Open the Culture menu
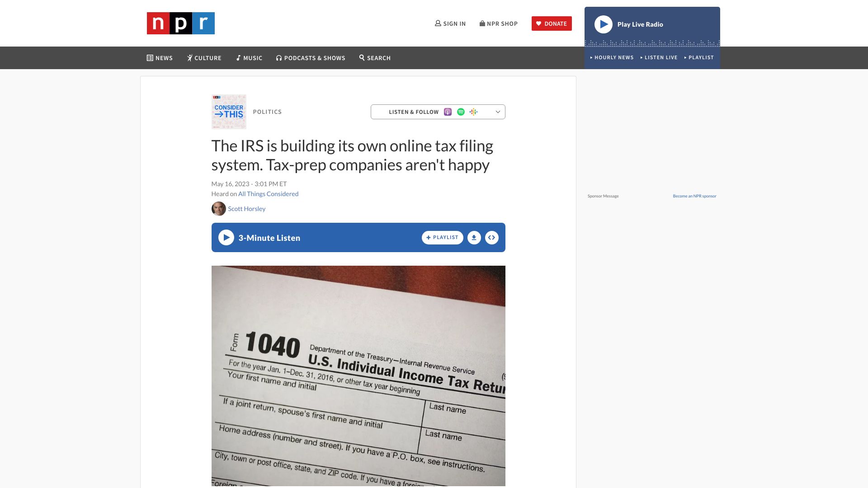 pyautogui.click(x=204, y=58)
